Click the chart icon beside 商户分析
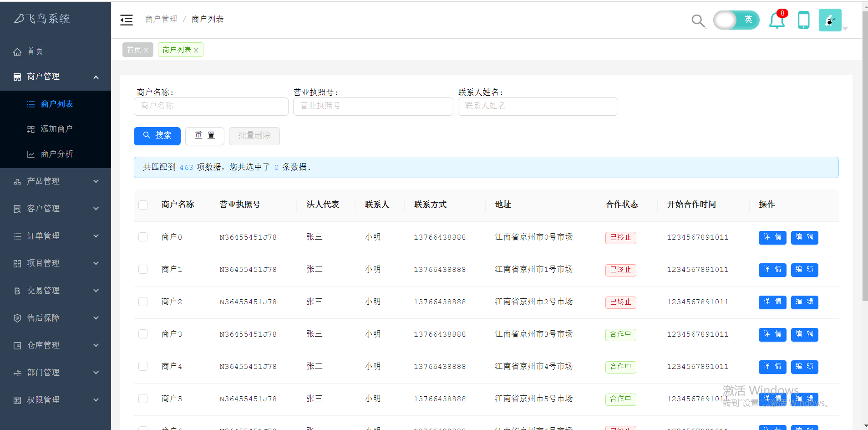This screenshot has height=430, width=868. click(31, 154)
